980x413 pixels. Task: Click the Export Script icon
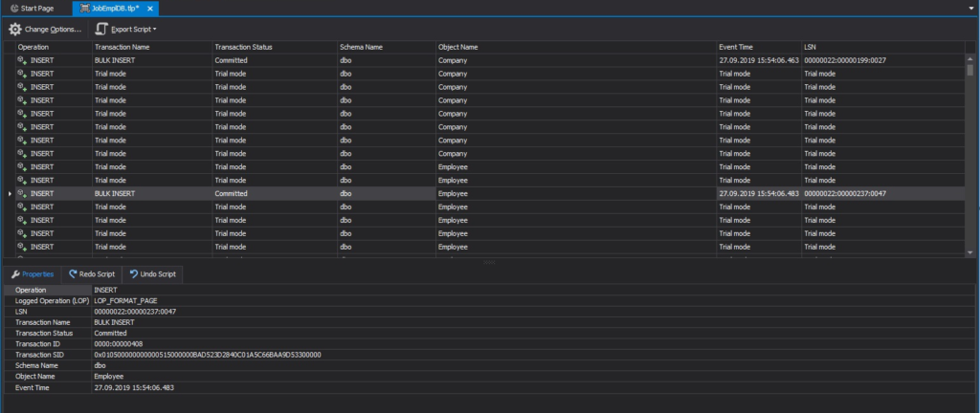pos(101,30)
